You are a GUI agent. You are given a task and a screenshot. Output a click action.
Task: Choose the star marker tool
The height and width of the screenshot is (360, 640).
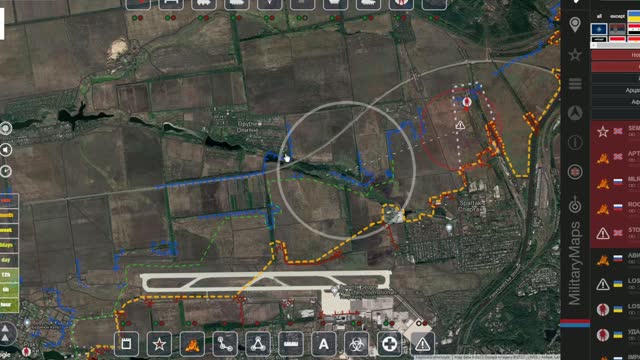click(159, 344)
